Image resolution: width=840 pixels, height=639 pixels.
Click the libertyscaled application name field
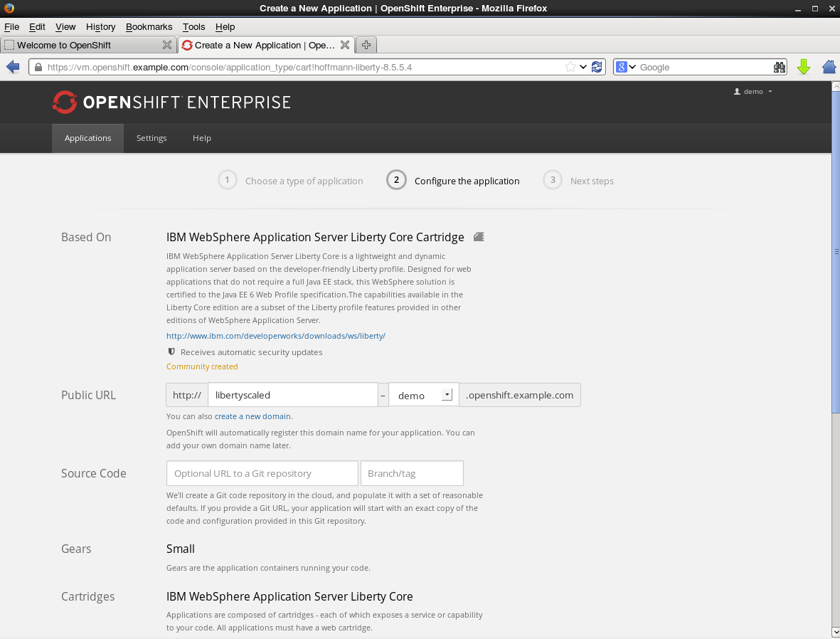pyautogui.click(x=293, y=395)
